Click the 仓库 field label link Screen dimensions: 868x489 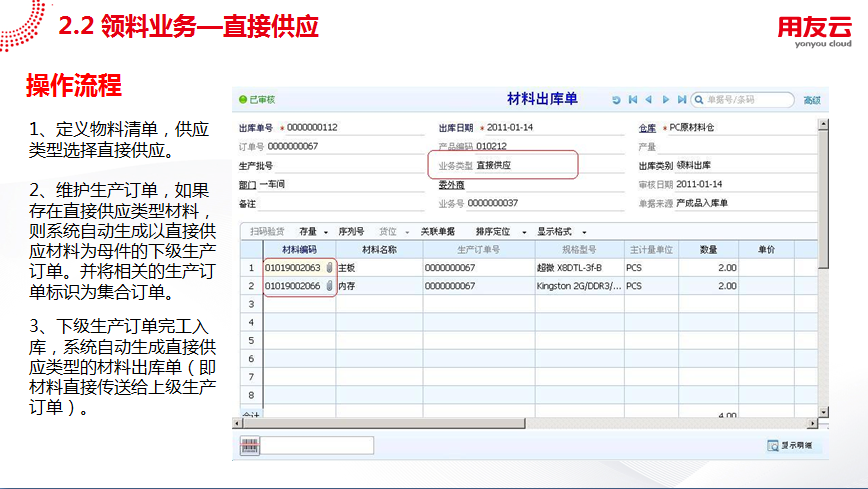(x=647, y=128)
